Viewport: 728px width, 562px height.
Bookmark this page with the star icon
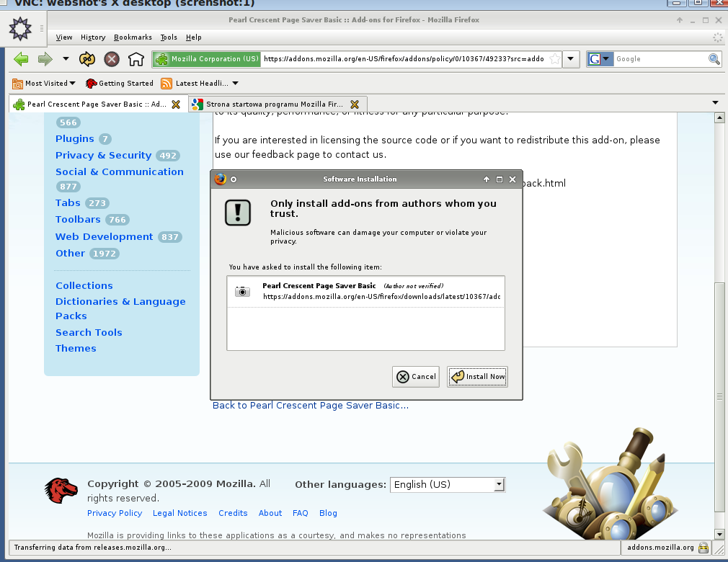point(554,59)
